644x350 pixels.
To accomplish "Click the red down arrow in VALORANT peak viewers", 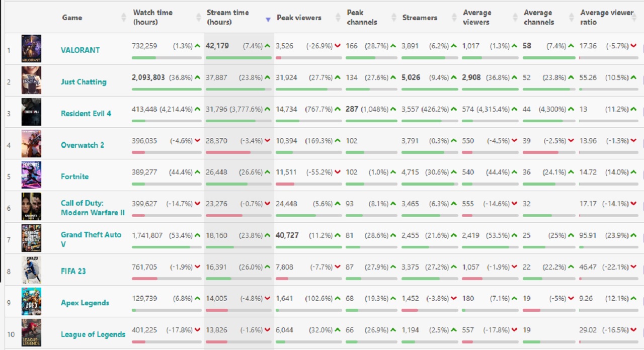I will (338, 46).
